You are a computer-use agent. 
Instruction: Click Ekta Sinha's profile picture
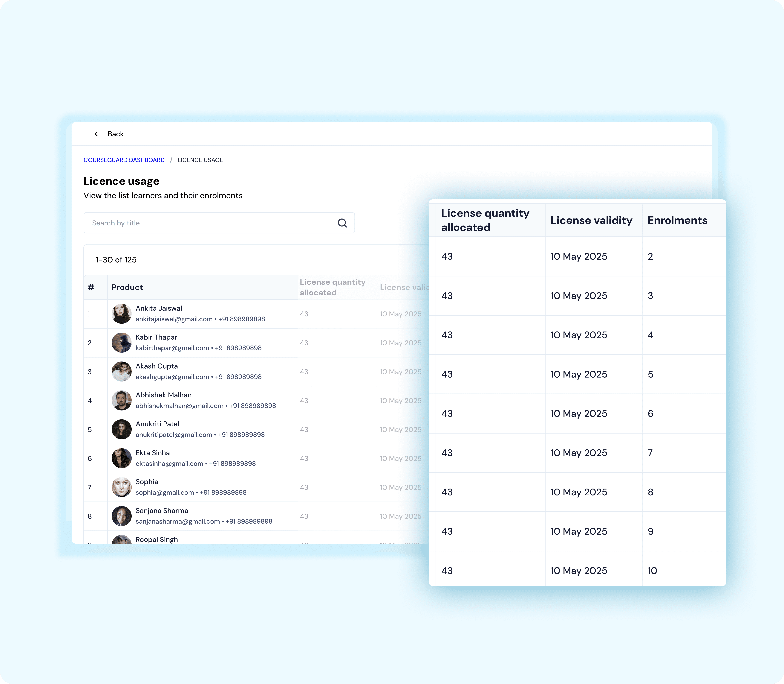(121, 458)
